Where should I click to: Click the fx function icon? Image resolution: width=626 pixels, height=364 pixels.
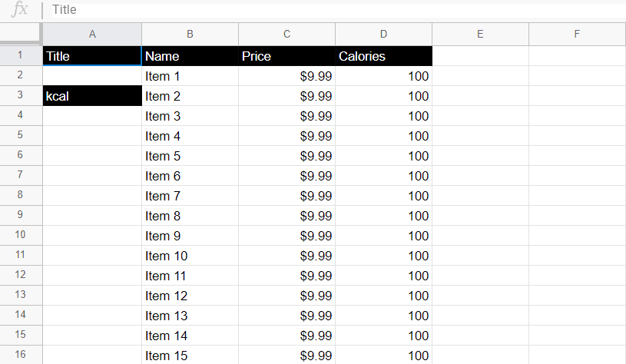[x=19, y=9]
